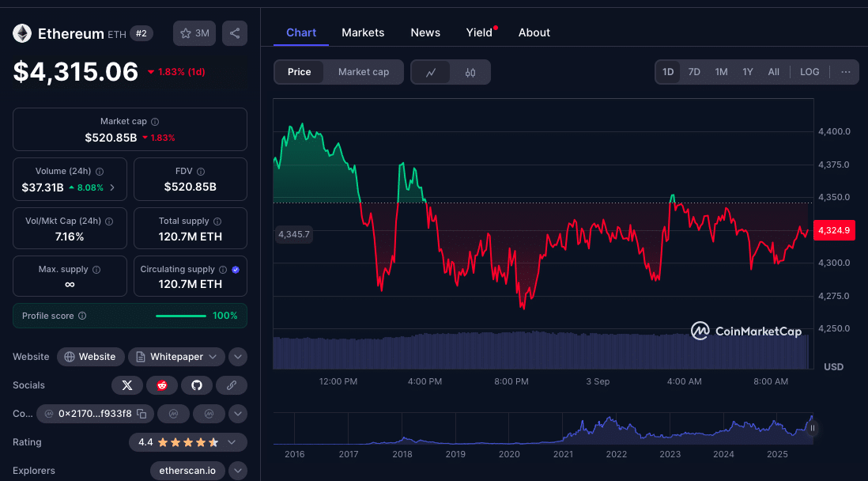The height and width of the screenshot is (481, 868).
Task: Show FDV info icon
Action: tap(201, 171)
